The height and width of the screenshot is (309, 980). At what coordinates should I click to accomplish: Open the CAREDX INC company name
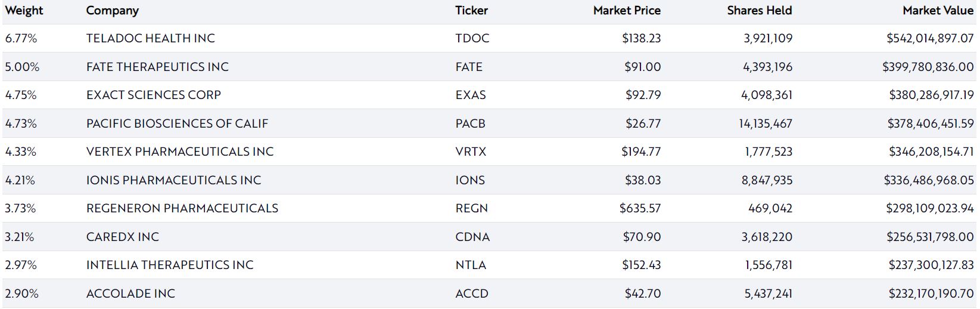(x=122, y=237)
